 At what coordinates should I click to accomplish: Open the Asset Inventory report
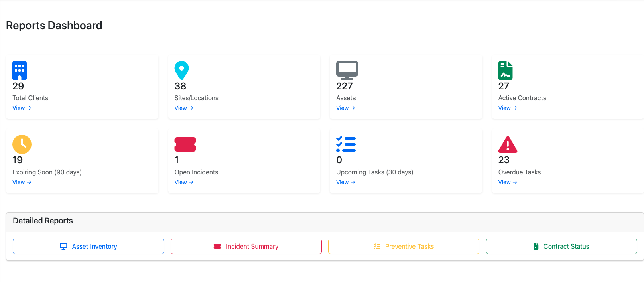coord(88,246)
